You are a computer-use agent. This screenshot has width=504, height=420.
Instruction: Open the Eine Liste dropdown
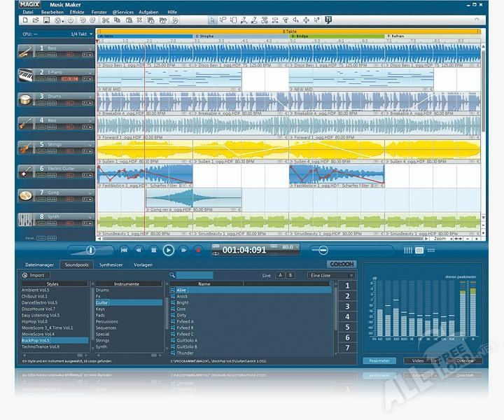tap(332, 276)
